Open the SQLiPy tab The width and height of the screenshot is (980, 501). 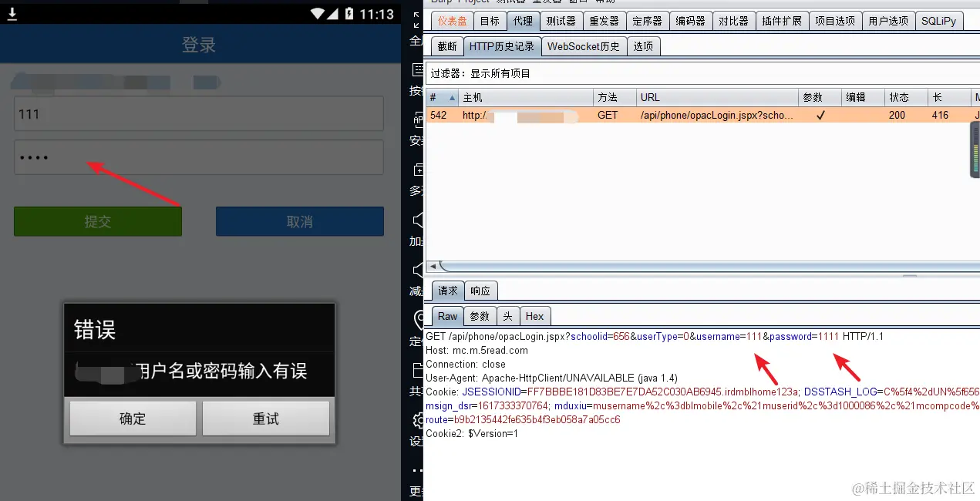[x=938, y=21]
